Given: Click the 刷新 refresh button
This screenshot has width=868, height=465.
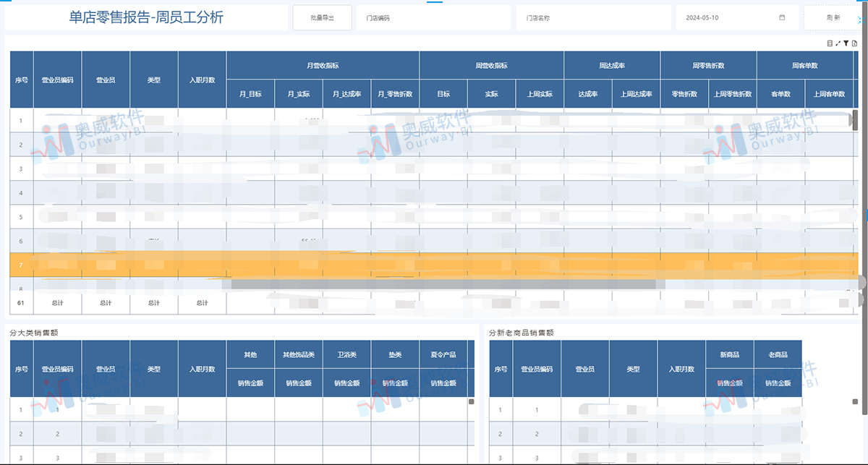Looking at the screenshot, I should tap(833, 17).
